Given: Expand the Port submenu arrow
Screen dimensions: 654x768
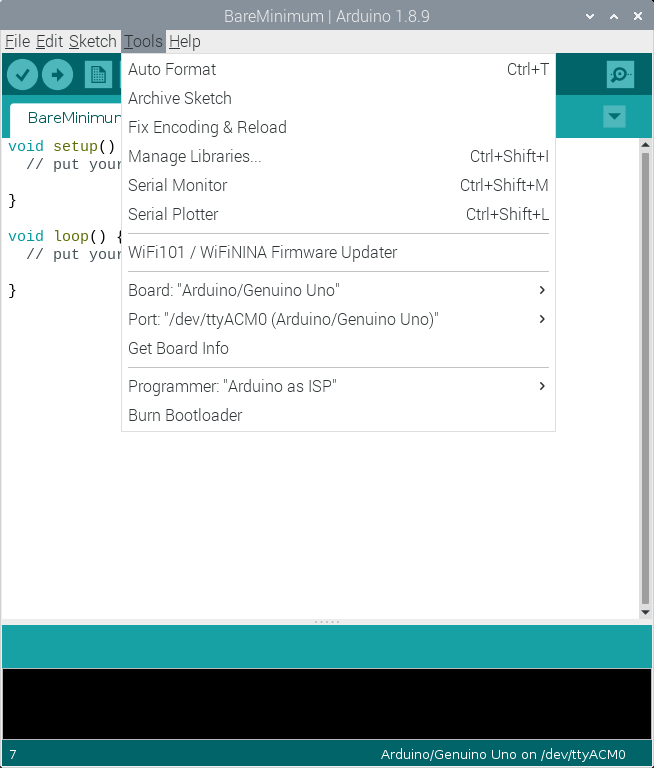Looking at the screenshot, I should click(x=542, y=319).
